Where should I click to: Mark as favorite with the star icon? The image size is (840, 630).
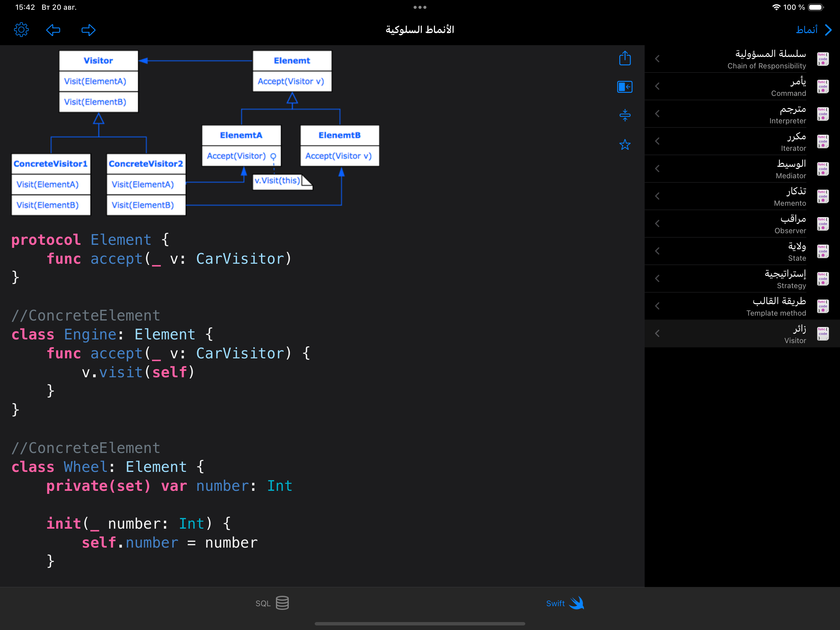[x=625, y=144]
